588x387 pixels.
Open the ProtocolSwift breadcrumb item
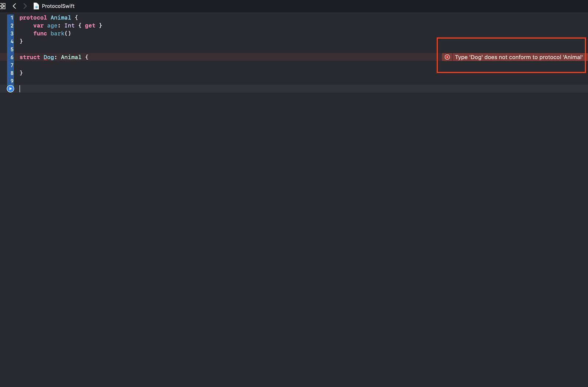tap(58, 6)
